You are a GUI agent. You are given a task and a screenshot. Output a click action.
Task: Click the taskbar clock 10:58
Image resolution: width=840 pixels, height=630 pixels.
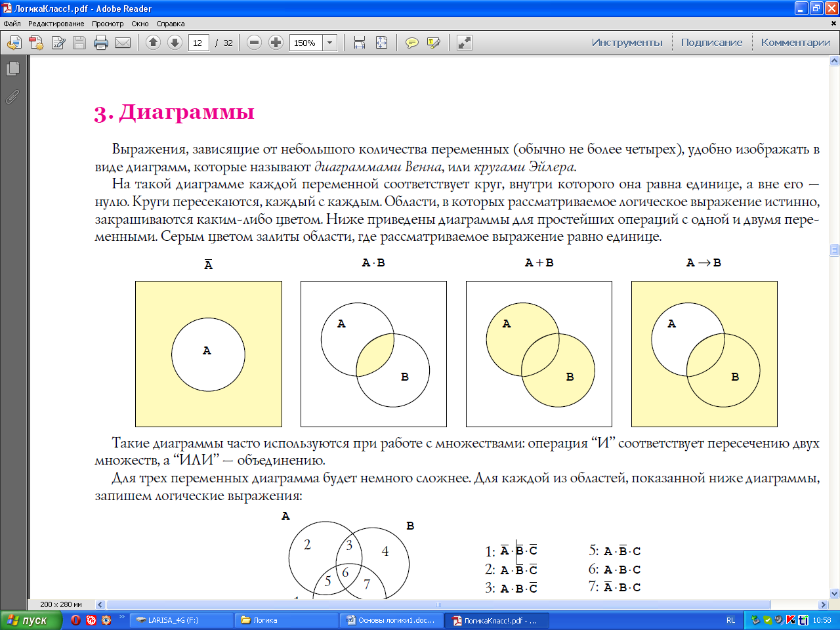point(822,620)
